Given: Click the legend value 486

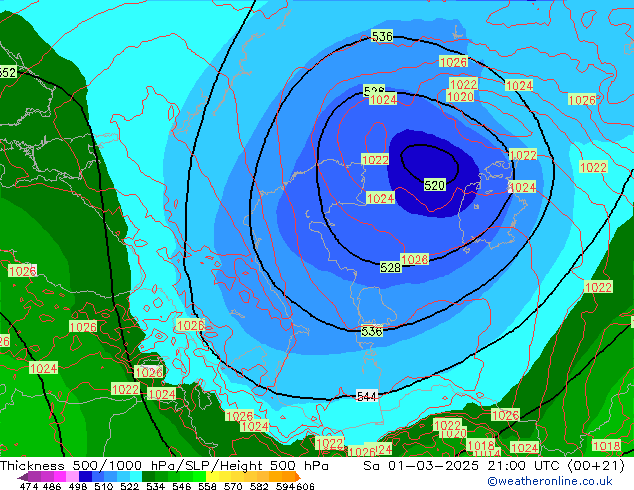Looking at the screenshot, I should [52, 486].
